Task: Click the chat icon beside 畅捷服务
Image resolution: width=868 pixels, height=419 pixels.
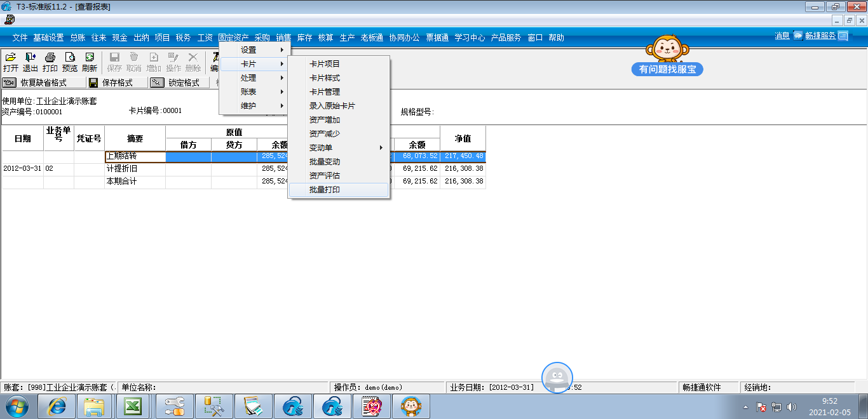Action: [843, 36]
